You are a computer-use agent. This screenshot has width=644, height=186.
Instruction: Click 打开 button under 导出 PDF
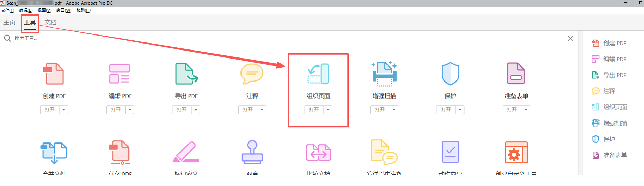[182, 110]
